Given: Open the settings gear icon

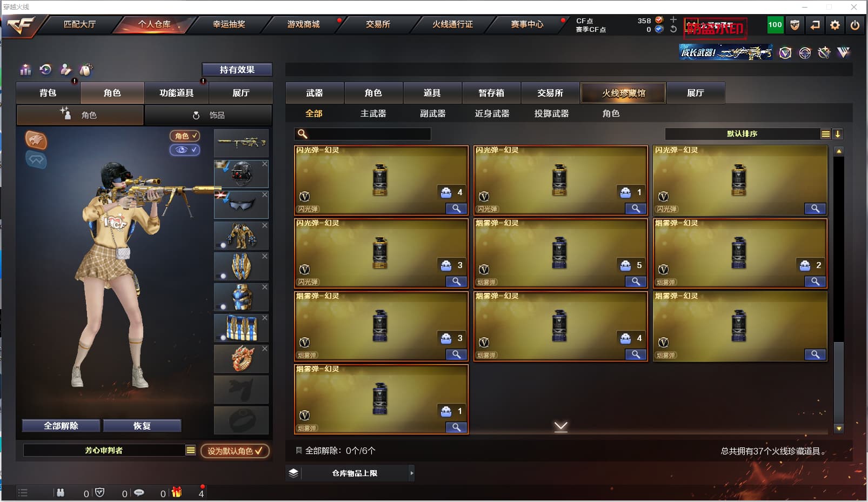Looking at the screenshot, I should click(x=835, y=25).
